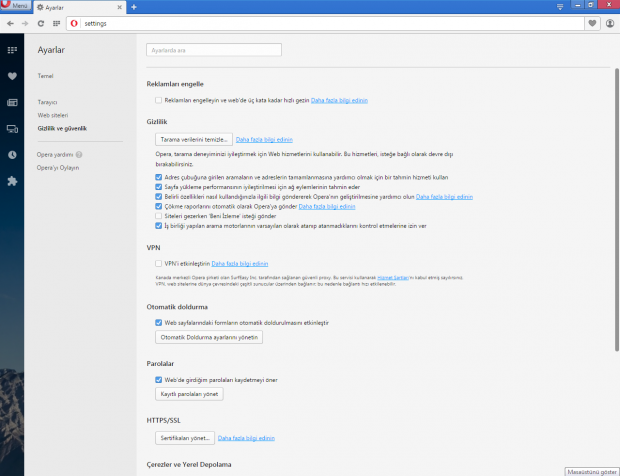Image resolution: width=620 pixels, height=476 pixels.
Task: Open Speed Dial grid icon in toolbar
Action: tap(57, 24)
